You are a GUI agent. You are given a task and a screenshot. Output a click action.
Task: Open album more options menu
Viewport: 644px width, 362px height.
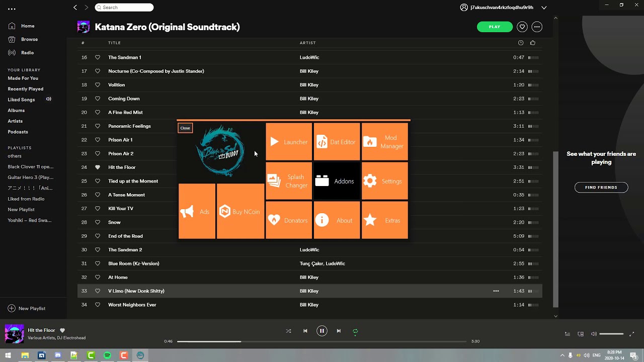point(537,27)
